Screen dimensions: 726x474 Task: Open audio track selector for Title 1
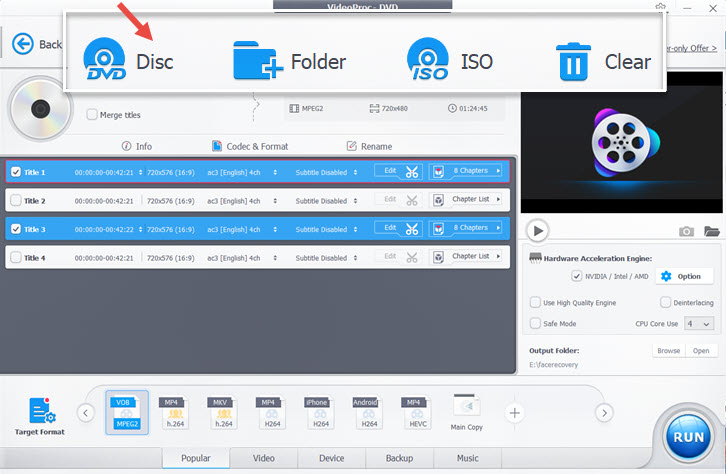[275, 172]
